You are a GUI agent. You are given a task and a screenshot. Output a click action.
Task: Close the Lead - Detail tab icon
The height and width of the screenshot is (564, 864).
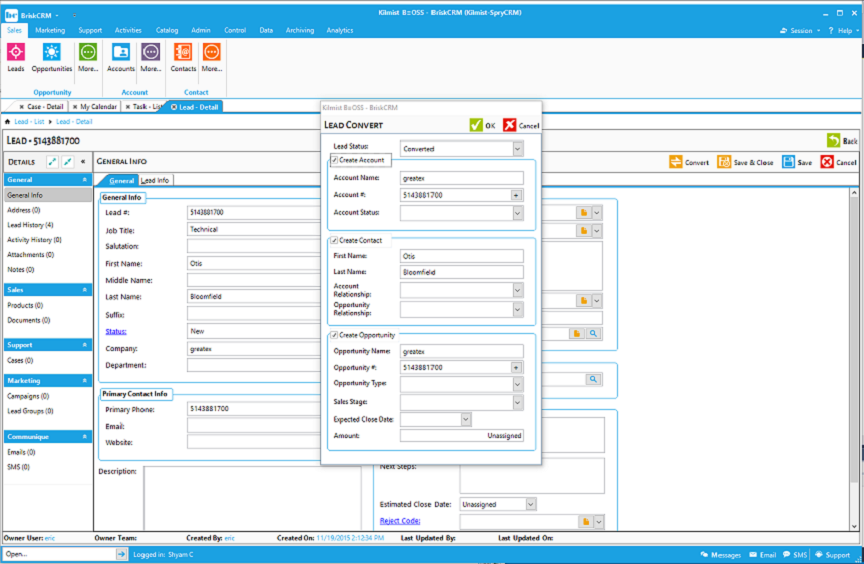(174, 107)
